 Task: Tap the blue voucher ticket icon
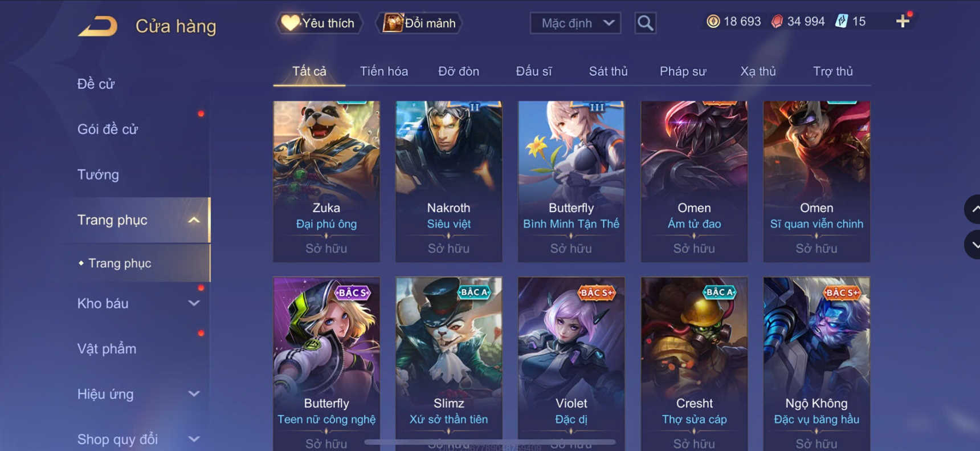842,22
